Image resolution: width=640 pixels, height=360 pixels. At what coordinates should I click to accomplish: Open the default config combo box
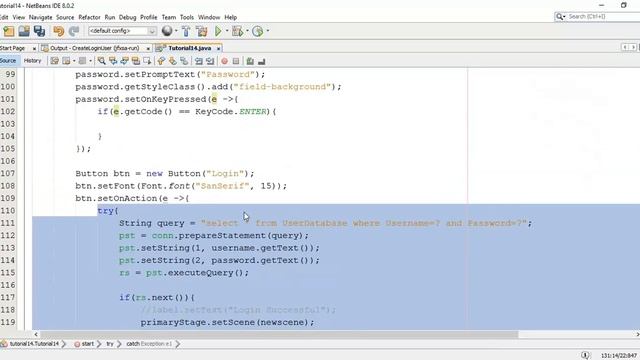point(122,31)
